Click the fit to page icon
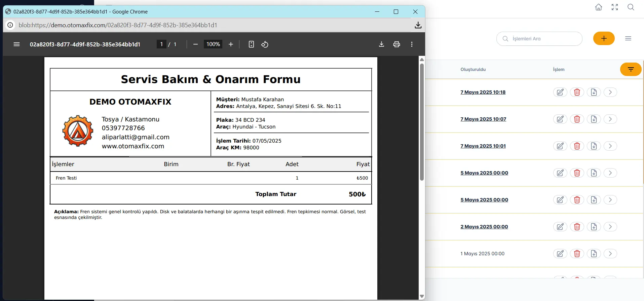 (x=251, y=44)
